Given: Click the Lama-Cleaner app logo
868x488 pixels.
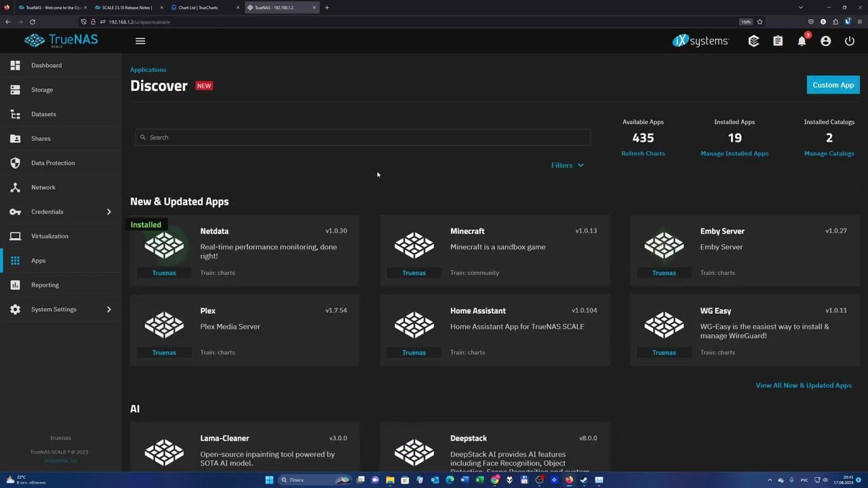Looking at the screenshot, I should tap(164, 452).
